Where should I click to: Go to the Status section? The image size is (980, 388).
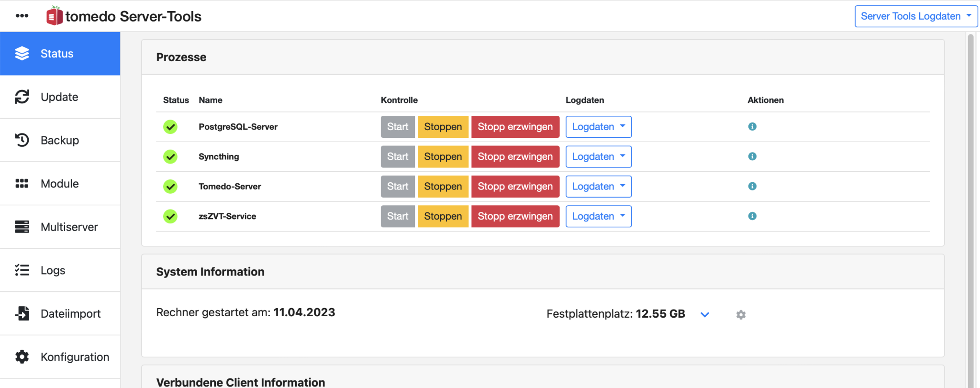(x=60, y=54)
